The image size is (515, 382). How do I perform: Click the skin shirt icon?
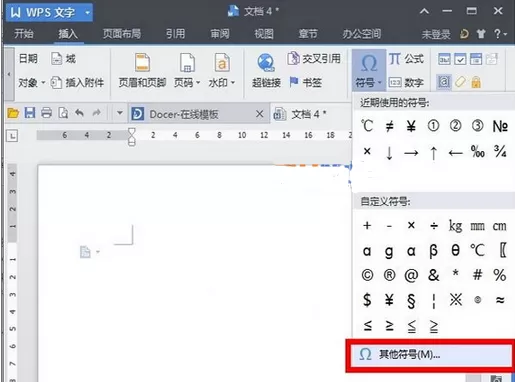click(x=481, y=34)
